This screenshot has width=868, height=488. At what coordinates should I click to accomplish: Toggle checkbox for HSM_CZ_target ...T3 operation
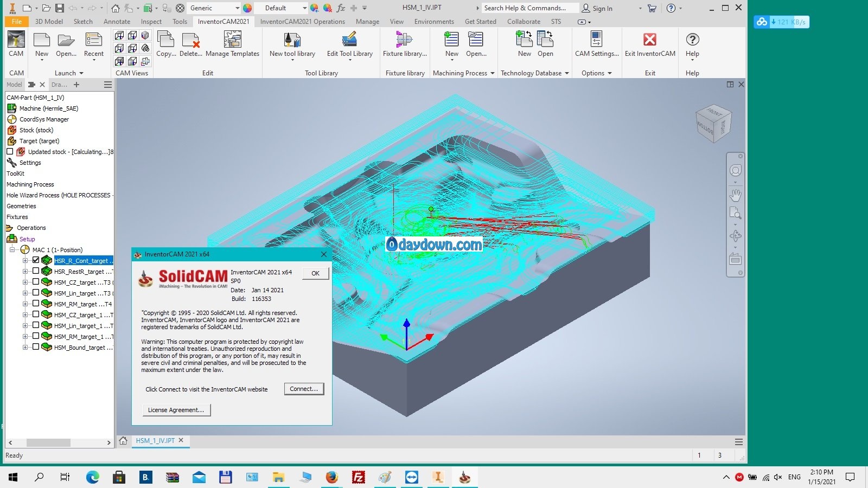(36, 282)
